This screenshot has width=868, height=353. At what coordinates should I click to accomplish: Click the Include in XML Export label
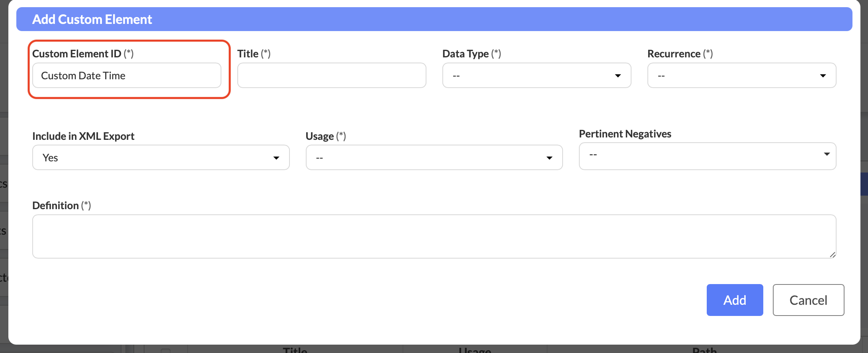(83, 136)
